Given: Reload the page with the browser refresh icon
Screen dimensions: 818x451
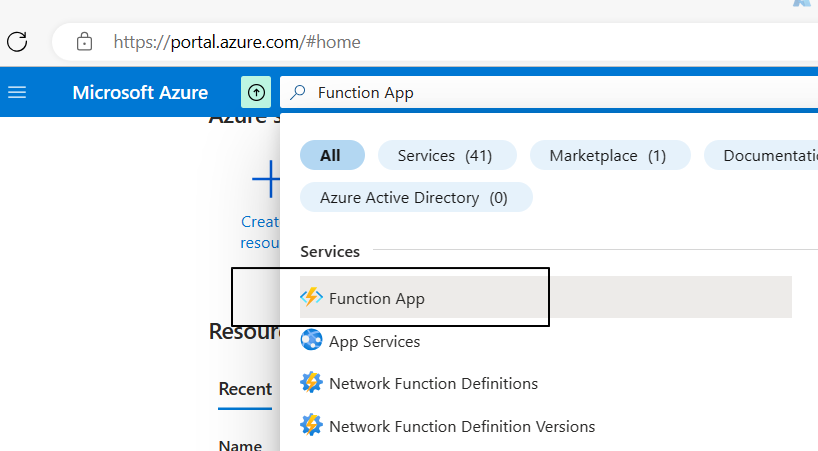Looking at the screenshot, I should tap(17, 42).
